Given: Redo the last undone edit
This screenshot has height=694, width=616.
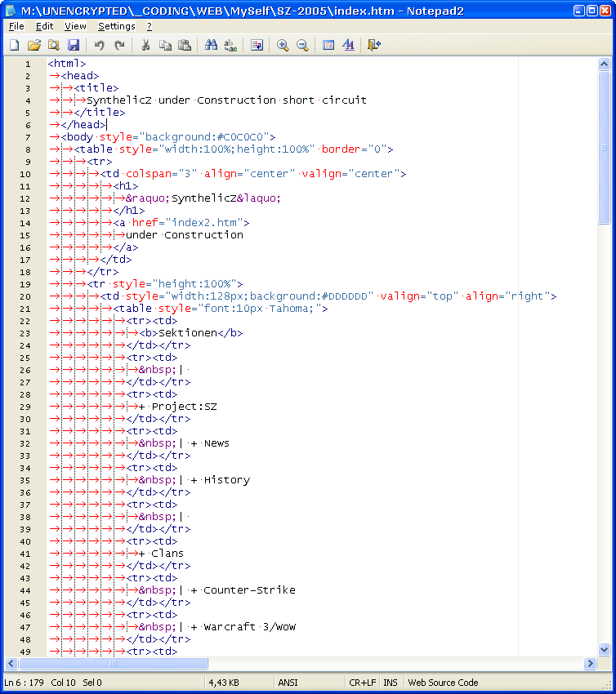Looking at the screenshot, I should 119,45.
